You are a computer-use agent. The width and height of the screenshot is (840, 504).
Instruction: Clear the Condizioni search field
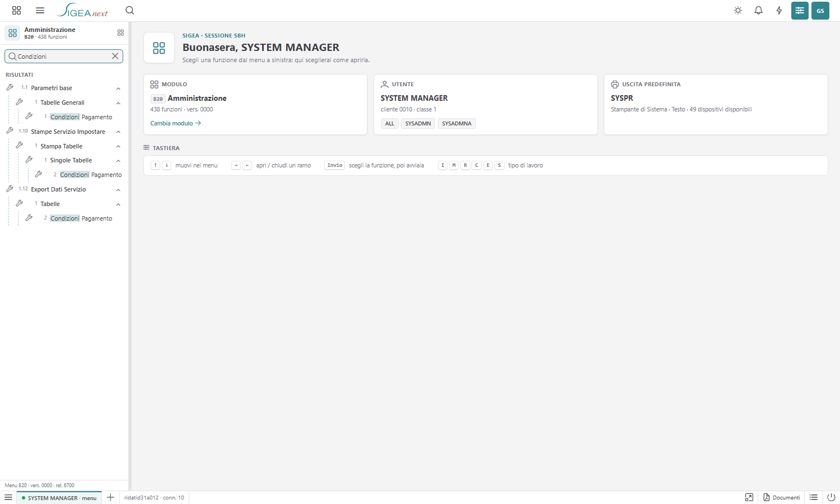(x=115, y=56)
